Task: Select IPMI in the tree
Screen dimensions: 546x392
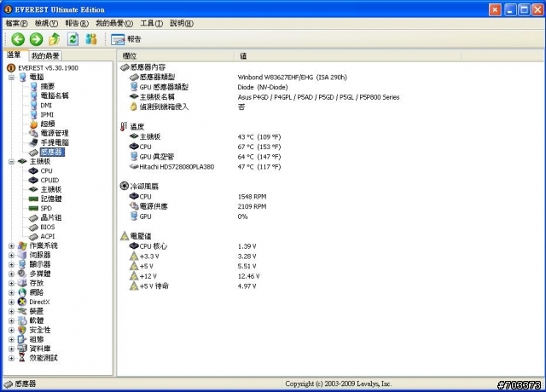Action: [47, 114]
